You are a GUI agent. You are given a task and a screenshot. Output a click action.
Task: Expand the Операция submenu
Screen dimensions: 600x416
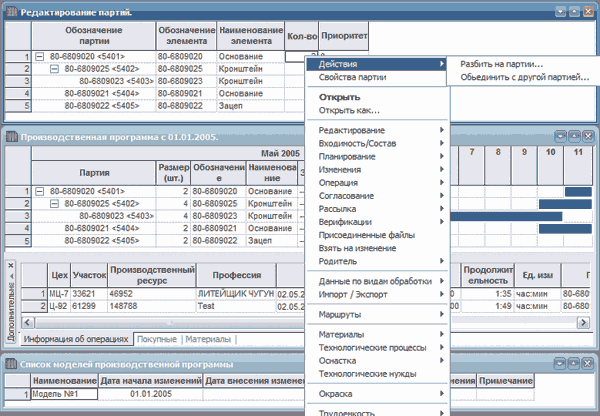pos(377,183)
